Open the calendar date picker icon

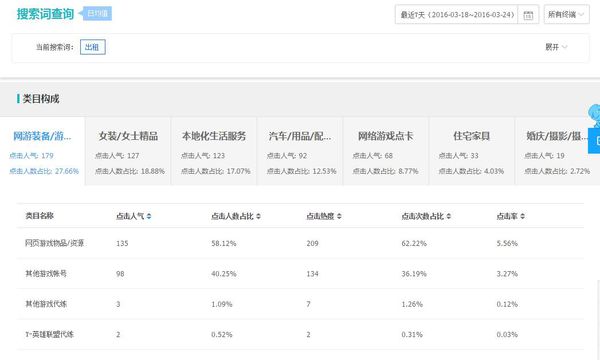[528, 15]
